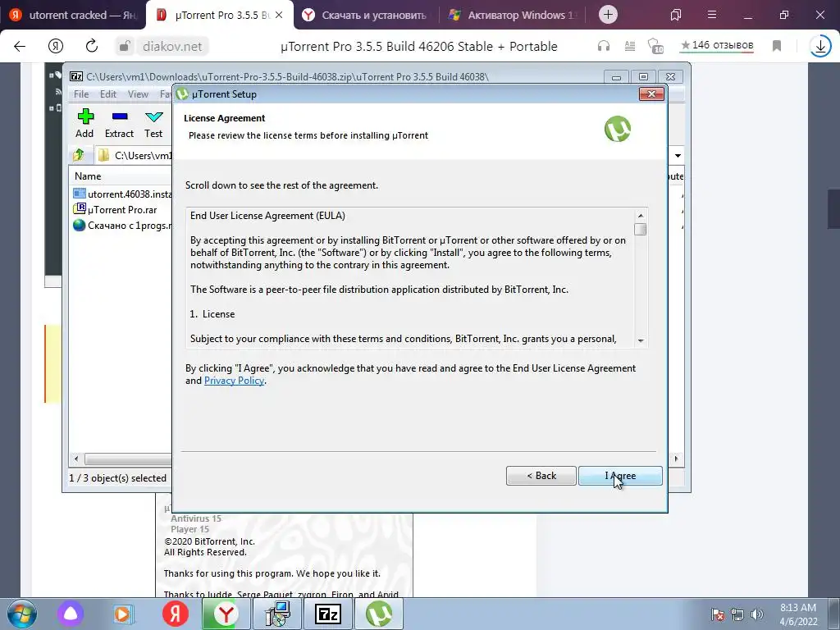Click 7-Zip horizontal scrollbar right arrow
The width and height of the screenshot is (840, 630).
676,459
